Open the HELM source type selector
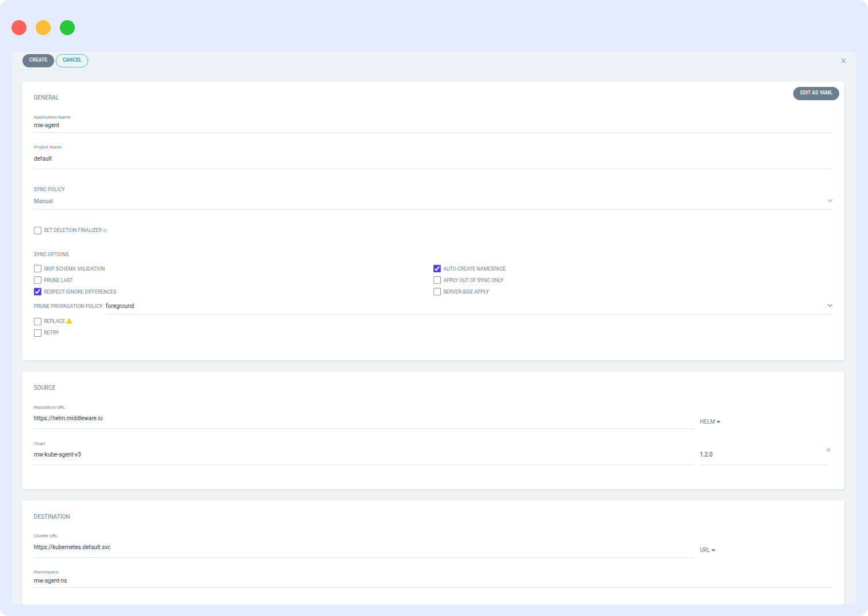This screenshot has width=868, height=616. click(x=710, y=421)
